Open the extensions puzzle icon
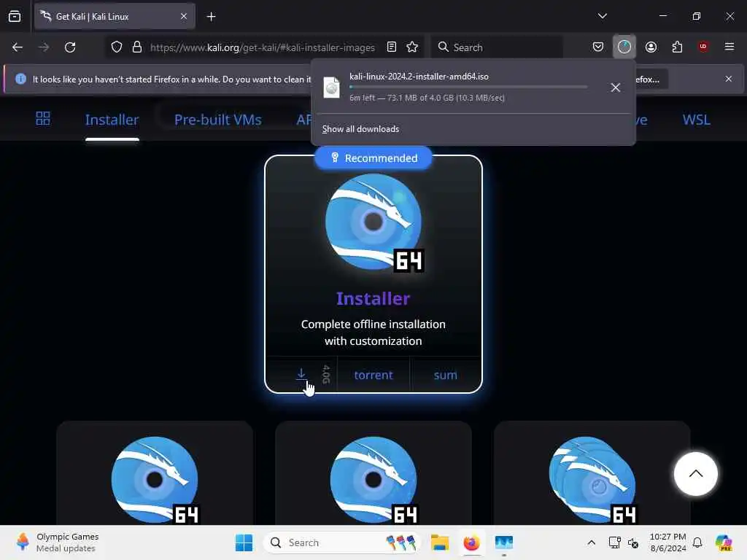The height and width of the screenshot is (560, 747). [x=677, y=47]
